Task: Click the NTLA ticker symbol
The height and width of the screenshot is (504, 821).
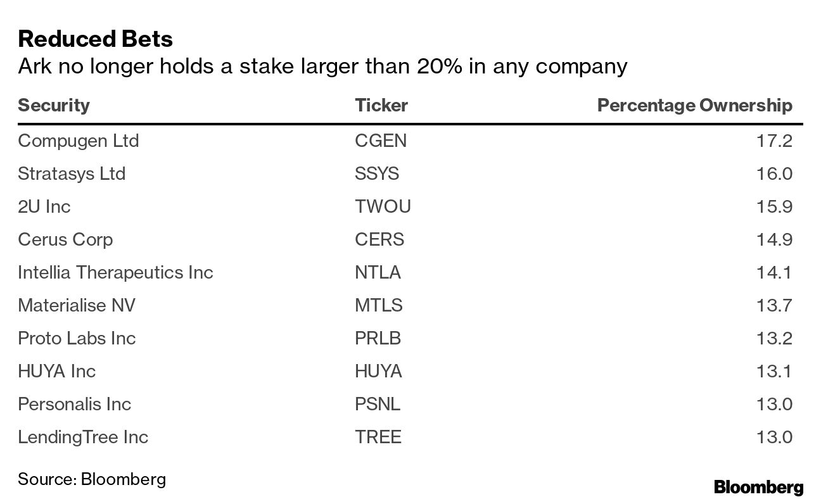Action: (378, 272)
